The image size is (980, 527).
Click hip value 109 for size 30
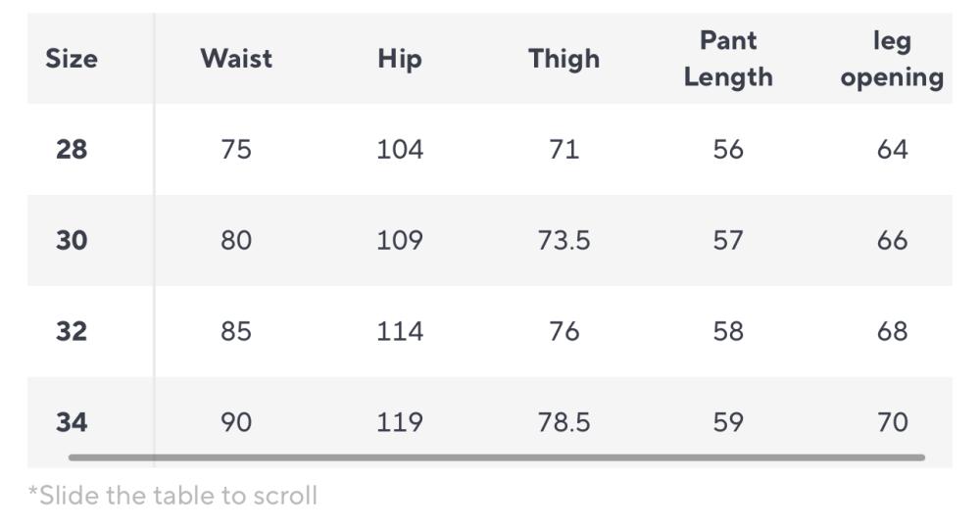[x=400, y=240]
